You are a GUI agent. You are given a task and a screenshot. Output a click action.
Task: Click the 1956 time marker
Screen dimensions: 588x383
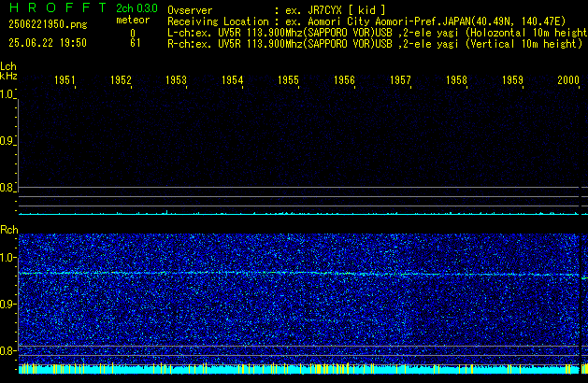pos(344,80)
